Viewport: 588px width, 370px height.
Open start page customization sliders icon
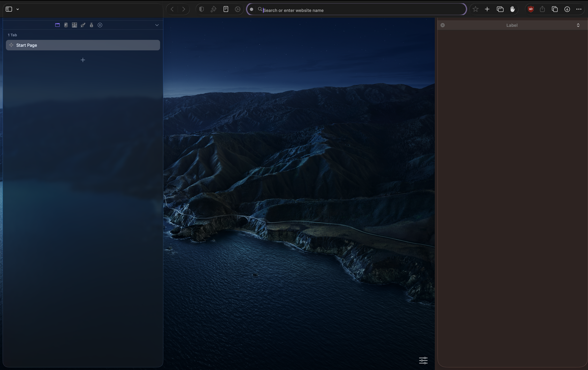pos(423,360)
